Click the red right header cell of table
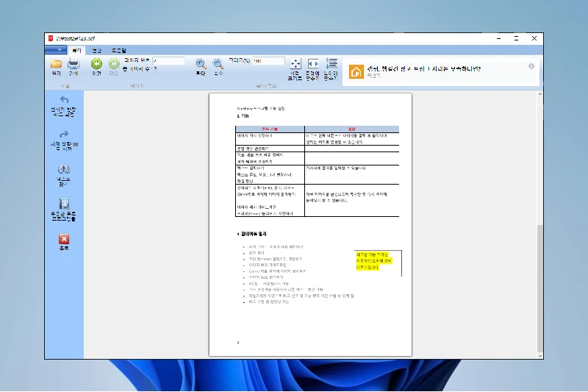Image resolution: width=588 pixels, height=392 pixels. pyautogui.click(x=352, y=129)
